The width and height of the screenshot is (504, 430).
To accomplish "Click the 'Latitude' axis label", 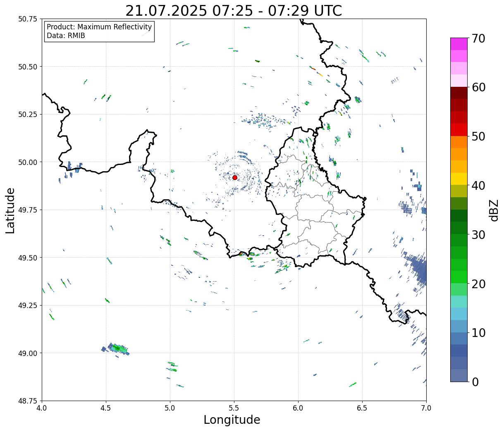I will pos(10,210).
